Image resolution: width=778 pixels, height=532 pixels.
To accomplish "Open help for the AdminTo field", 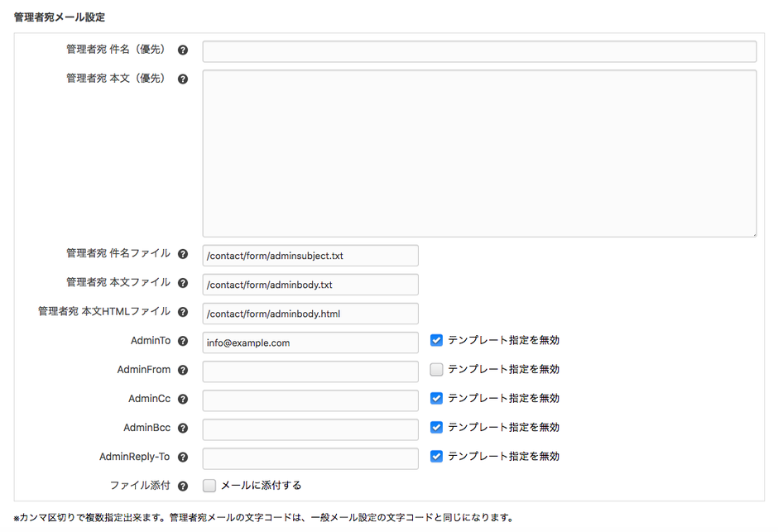I will (183, 340).
